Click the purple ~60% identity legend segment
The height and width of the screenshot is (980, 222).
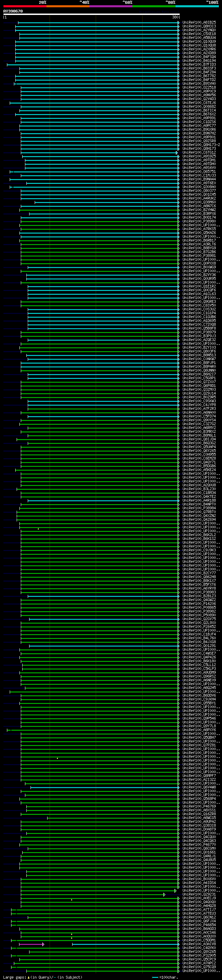click(111, 6)
